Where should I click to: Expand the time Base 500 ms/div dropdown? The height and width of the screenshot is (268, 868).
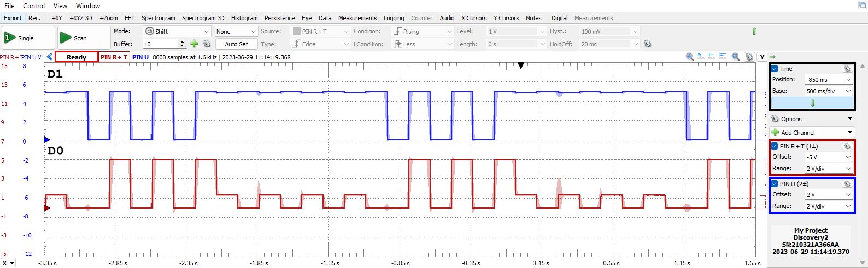(828, 91)
